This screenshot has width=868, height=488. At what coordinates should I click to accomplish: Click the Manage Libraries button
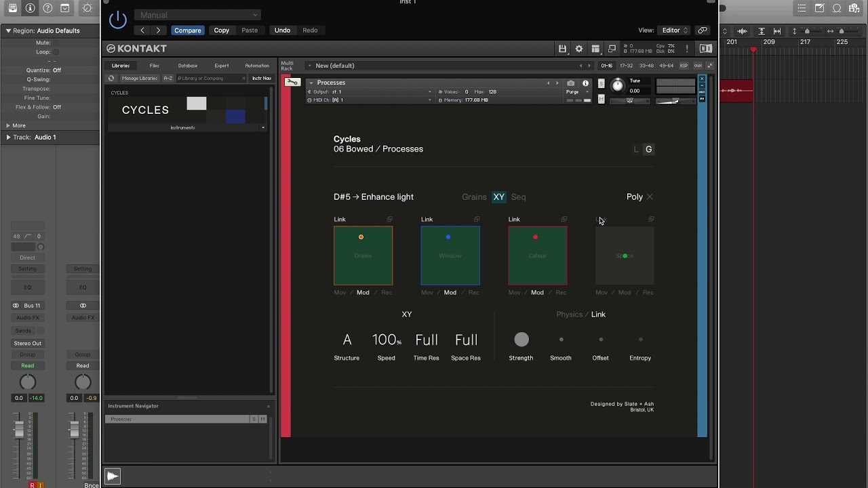coord(140,79)
